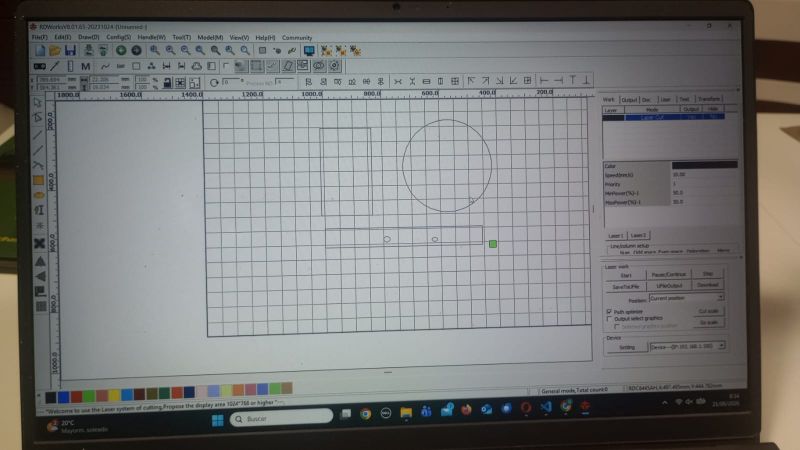This screenshot has height=450, width=800.
Task: Click the Go scale button
Action: pos(709,322)
